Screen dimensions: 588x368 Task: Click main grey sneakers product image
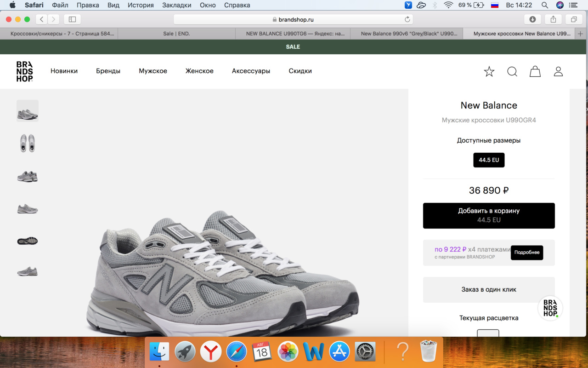(223, 274)
